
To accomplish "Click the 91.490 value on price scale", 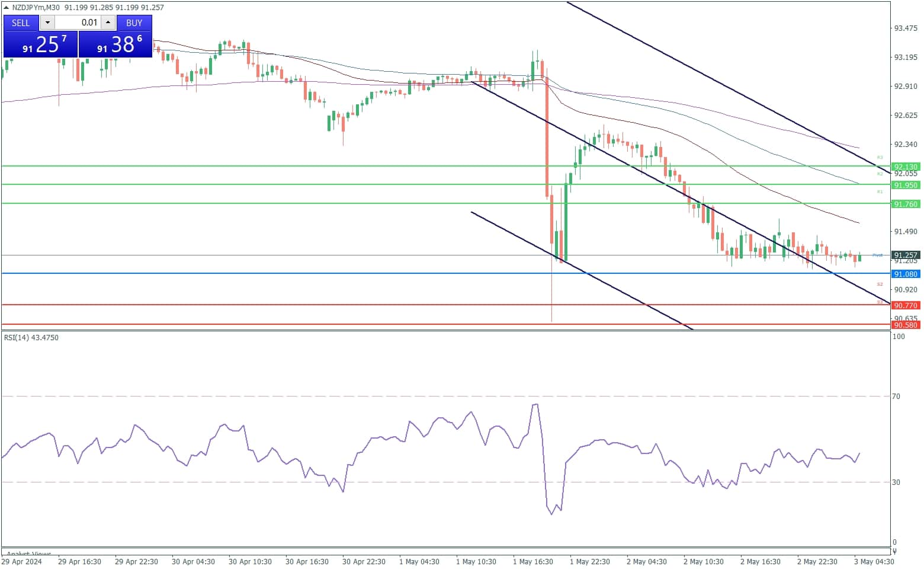I will click(x=906, y=232).
